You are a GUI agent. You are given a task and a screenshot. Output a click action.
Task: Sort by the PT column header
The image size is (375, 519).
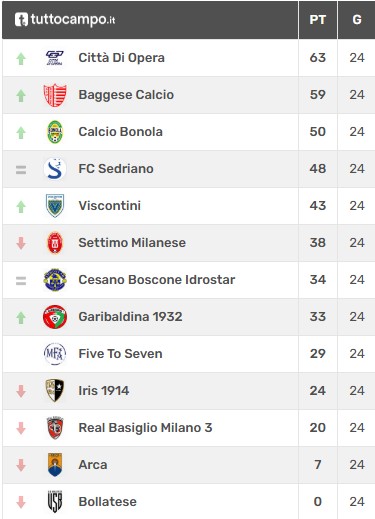coord(317,20)
